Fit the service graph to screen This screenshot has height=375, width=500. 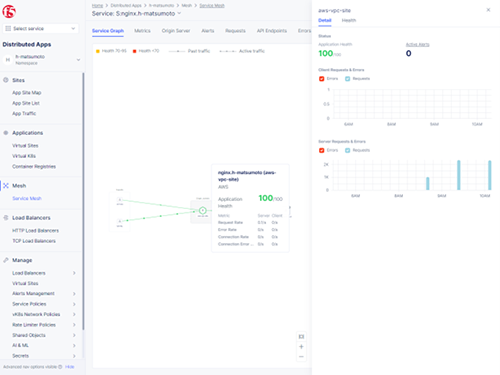[301, 337]
